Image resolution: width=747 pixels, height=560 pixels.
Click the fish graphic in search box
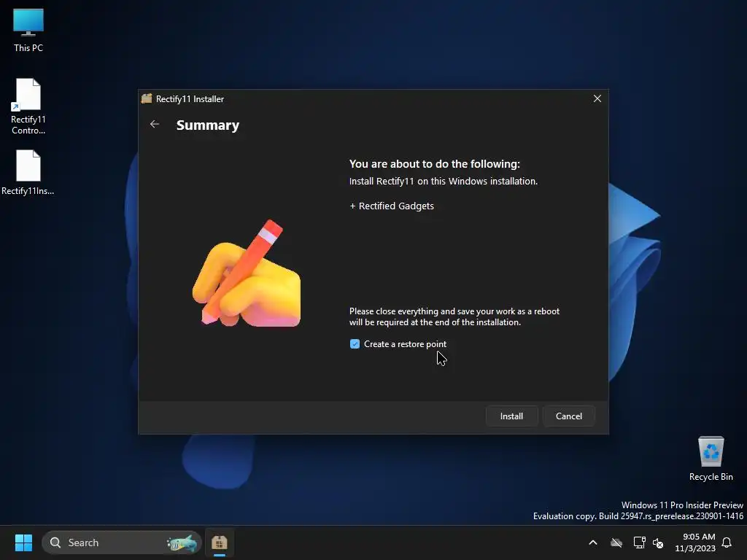click(182, 542)
